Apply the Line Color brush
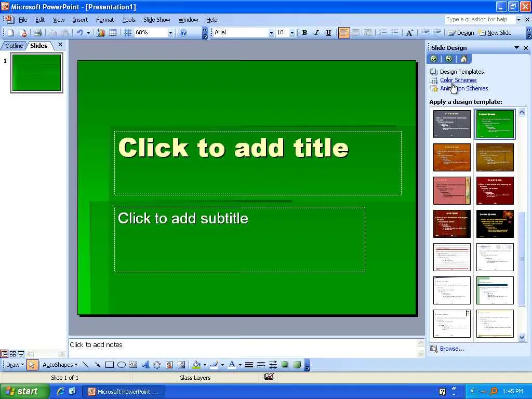Viewport: 532px width, 399px height. tap(214, 365)
